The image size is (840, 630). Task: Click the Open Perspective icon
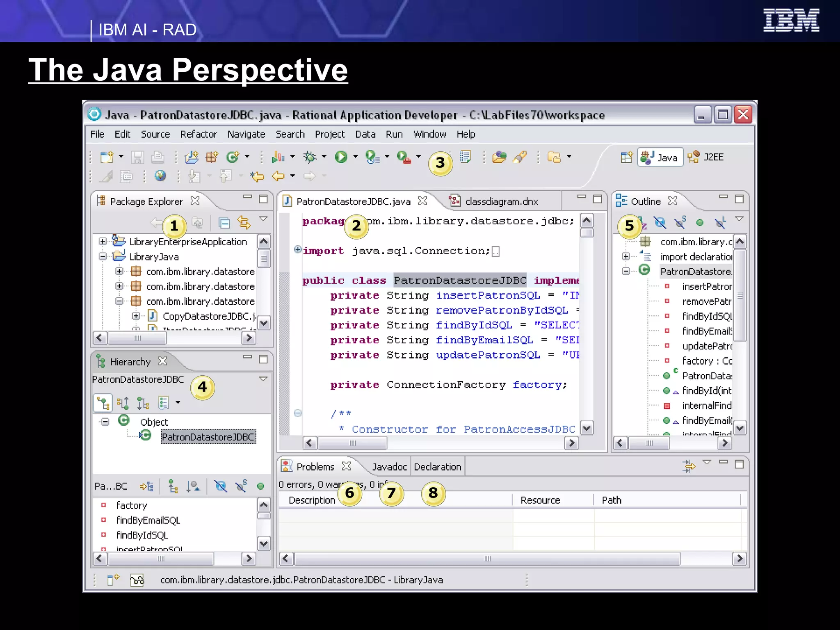[627, 157]
